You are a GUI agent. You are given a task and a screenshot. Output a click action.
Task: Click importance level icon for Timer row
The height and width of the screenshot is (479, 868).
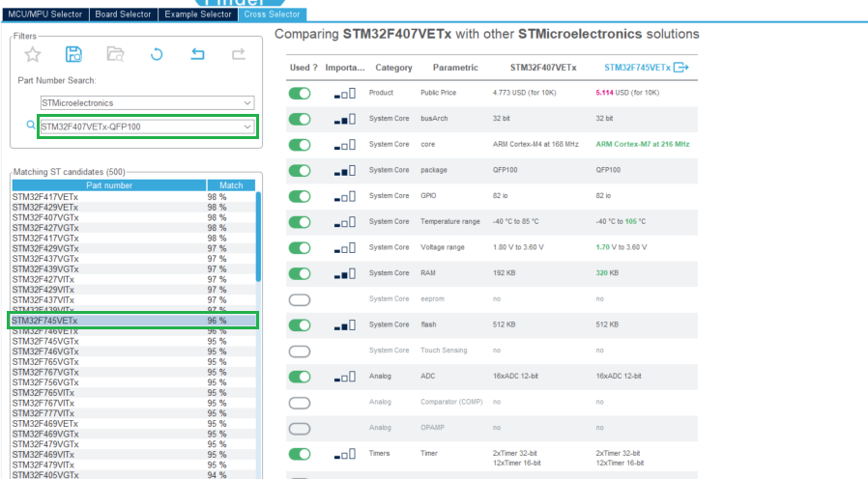click(x=345, y=454)
